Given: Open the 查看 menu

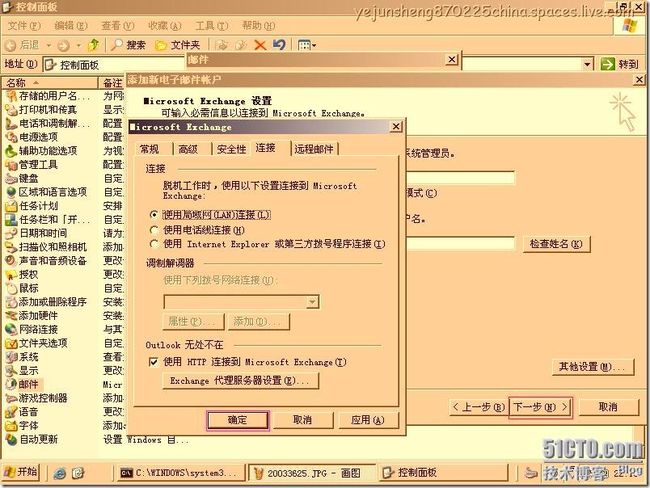Looking at the screenshot, I should point(118,26).
